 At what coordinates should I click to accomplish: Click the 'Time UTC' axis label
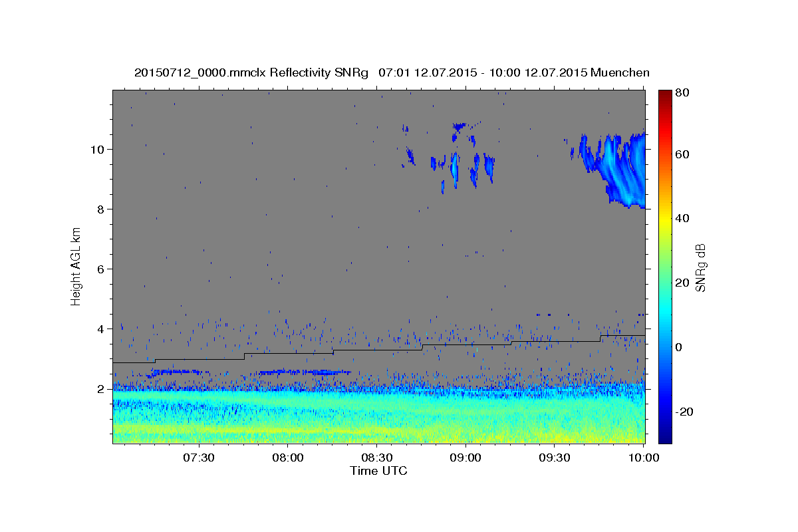coord(378,471)
